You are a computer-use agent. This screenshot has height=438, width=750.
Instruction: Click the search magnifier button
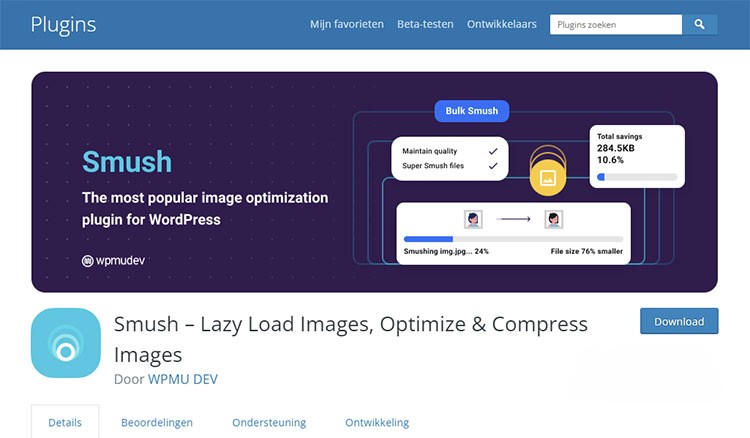coord(699,24)
